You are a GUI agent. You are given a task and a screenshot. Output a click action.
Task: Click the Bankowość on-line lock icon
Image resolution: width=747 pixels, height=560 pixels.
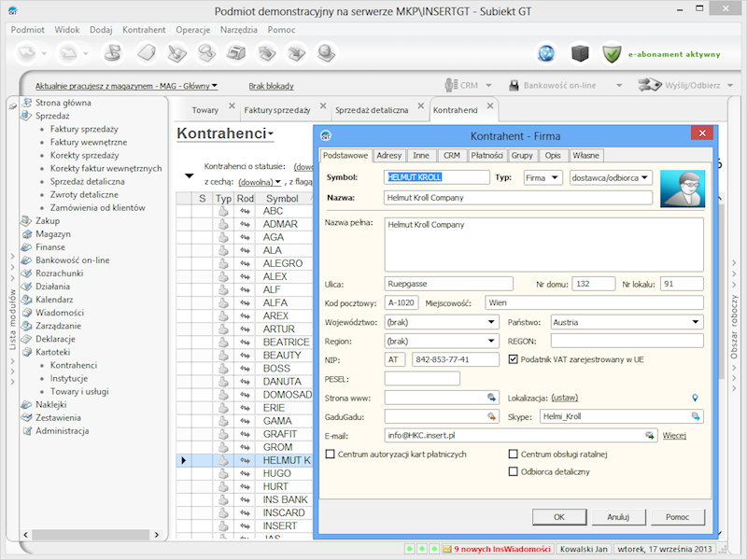514,86
